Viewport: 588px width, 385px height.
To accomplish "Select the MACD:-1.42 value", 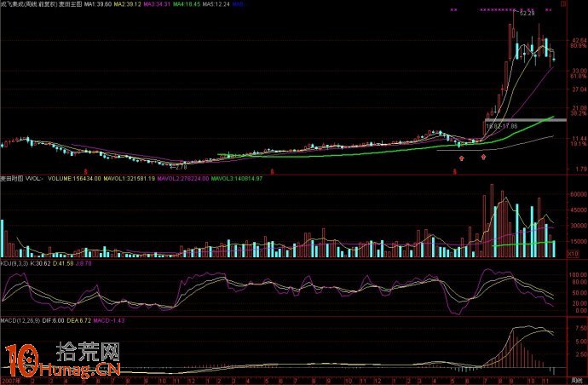I will click(109, 321).
